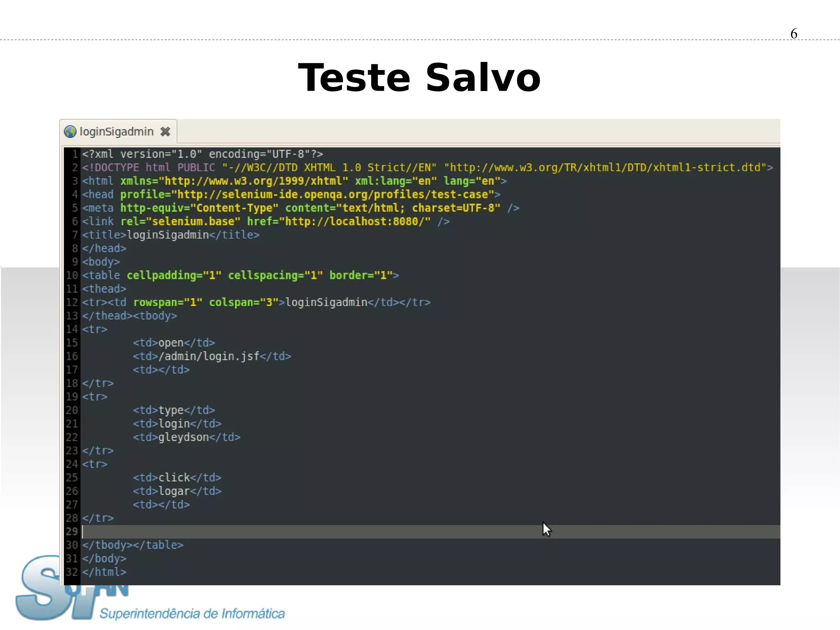Click line number 24 in the gutter

72,464
